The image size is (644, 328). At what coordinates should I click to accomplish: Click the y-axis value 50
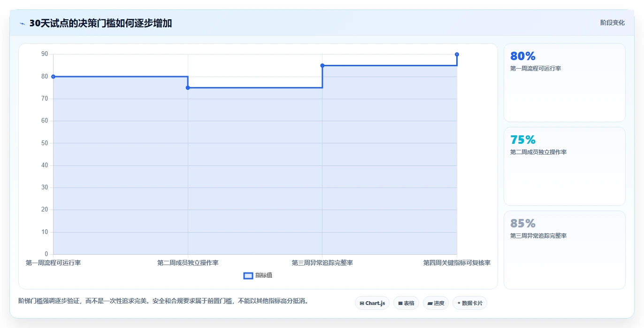(x=45, y=143)
